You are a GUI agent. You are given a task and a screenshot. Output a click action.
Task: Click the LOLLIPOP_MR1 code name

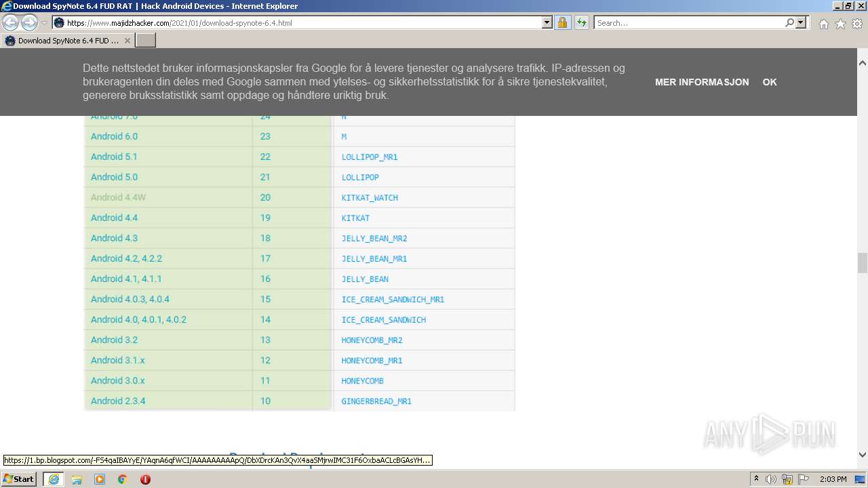pos(370,157)
